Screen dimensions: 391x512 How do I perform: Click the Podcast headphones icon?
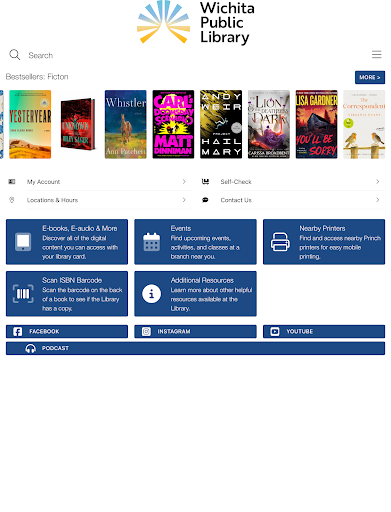tap(31, 349)
